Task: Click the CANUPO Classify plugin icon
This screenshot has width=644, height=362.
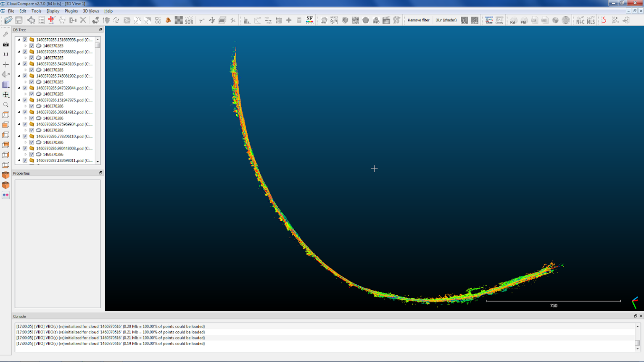Action: (x=499, y=20)
